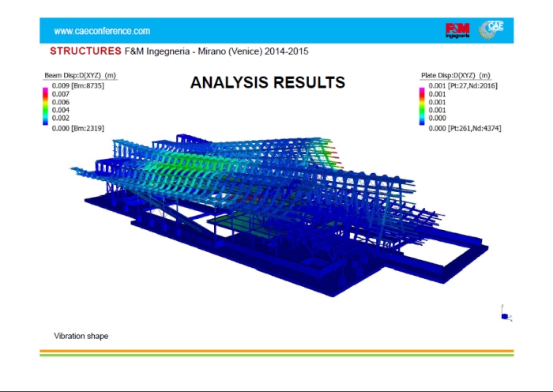Viewport: 553px width, 392px height.
Task: Click the orange divider line at the slide bottom
Action: coord(276,351)
